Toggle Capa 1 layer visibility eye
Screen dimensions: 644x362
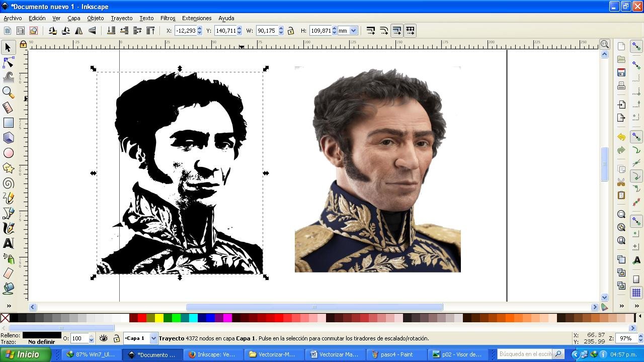tap(103, 338)
